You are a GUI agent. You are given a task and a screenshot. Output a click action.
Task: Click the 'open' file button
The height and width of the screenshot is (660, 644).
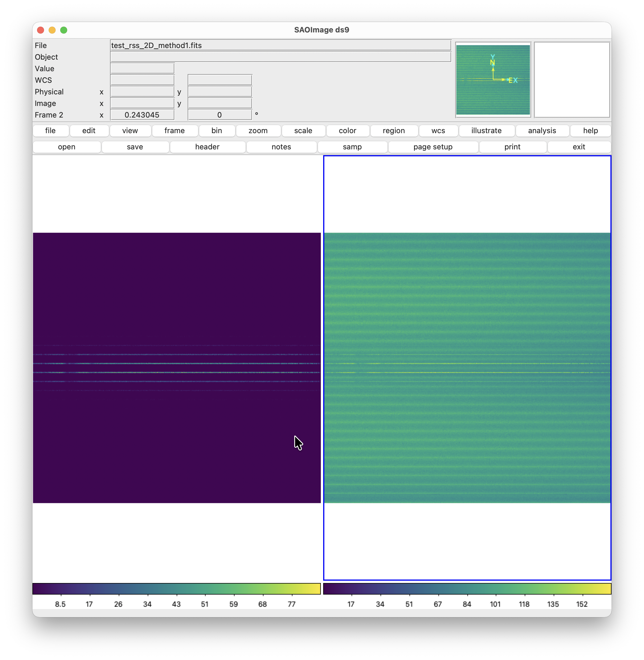[x=67, y=147]
